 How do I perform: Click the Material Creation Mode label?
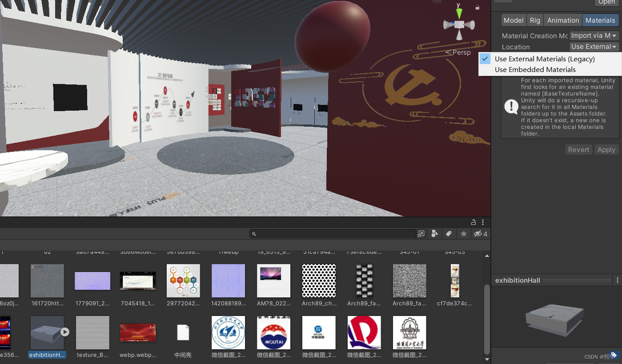(535, 36)
